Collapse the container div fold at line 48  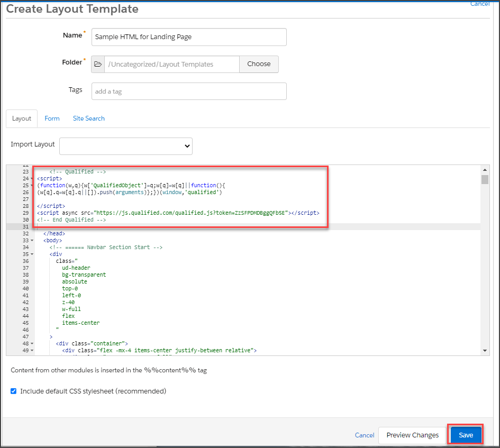pyautogui.click(x=32, y=343)
